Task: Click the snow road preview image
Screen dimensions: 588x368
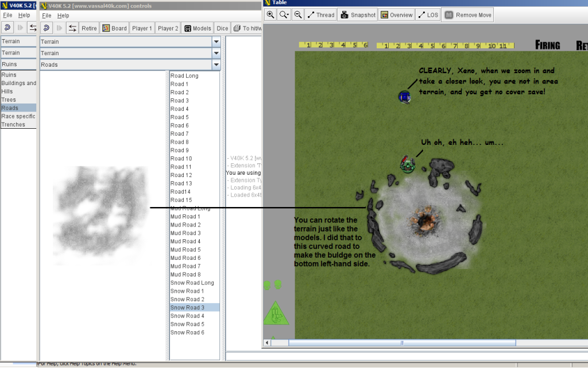Action: click(100, 215)
